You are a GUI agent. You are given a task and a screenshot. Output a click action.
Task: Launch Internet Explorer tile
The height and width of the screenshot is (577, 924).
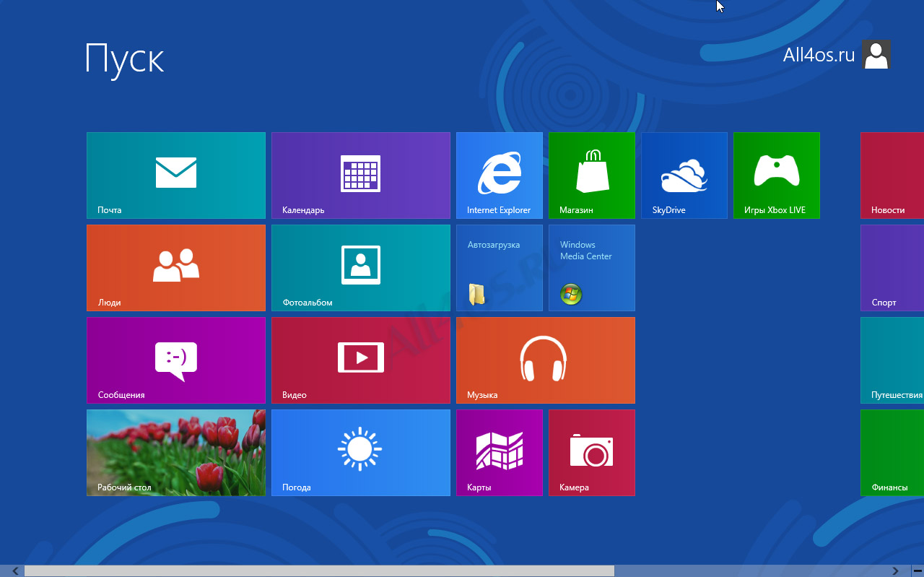point(500,175)
